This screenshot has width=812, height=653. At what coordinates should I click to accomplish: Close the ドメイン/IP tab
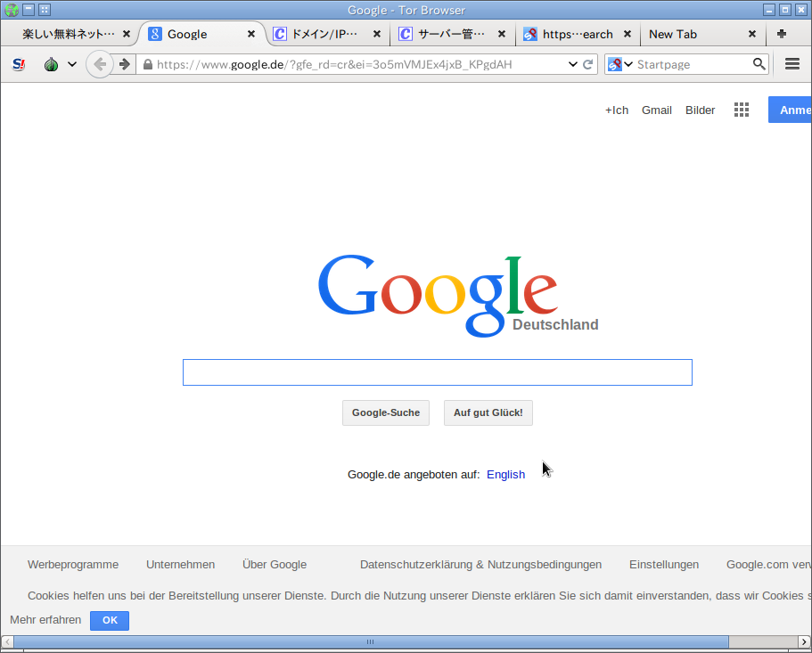(377, 34)
